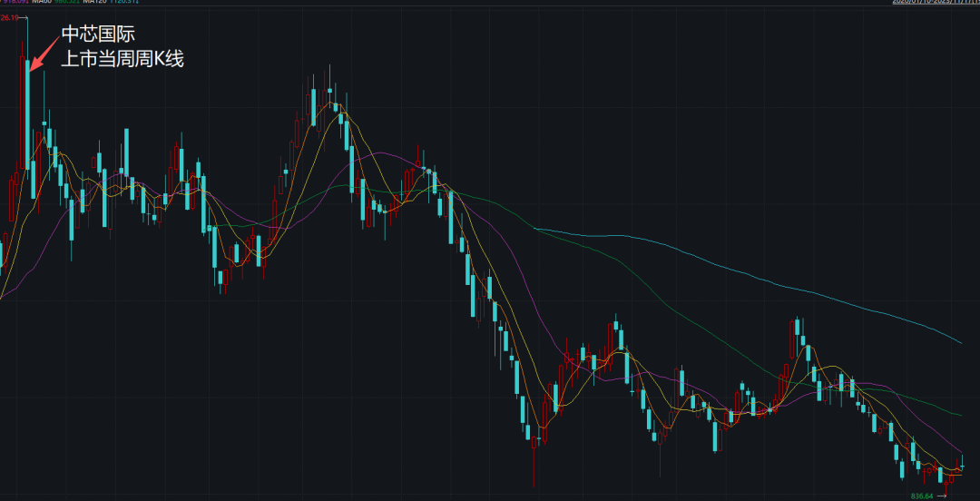Click the purple MA value 918.09 at top left
Image resolution: width=980 pixels, height=501 pixels.
(14, 2)
